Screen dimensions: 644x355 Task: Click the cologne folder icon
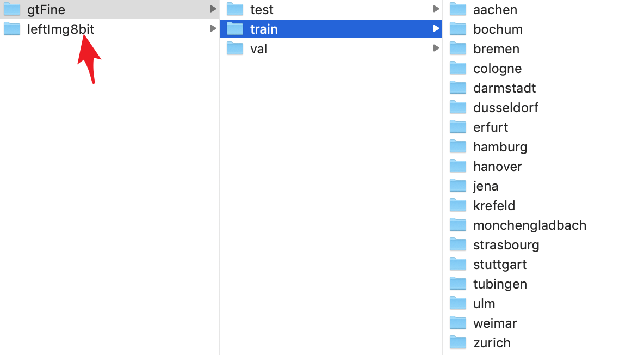pos(458,68)
